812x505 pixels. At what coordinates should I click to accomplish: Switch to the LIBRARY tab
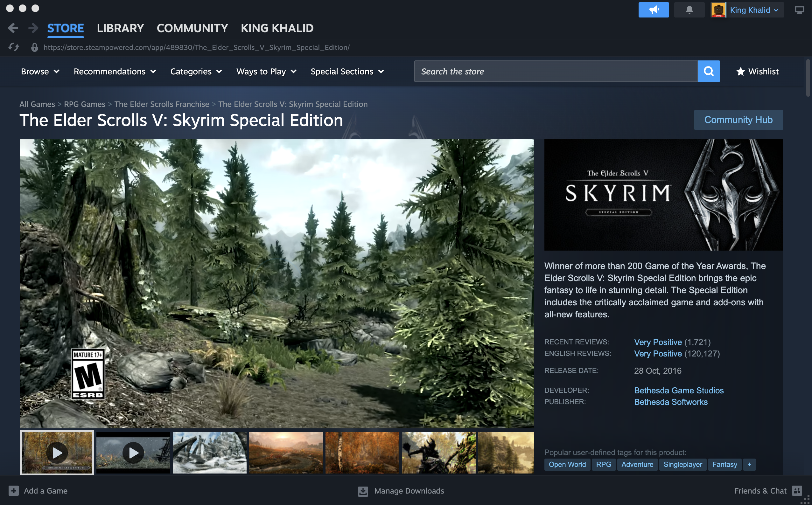point(120,28)
